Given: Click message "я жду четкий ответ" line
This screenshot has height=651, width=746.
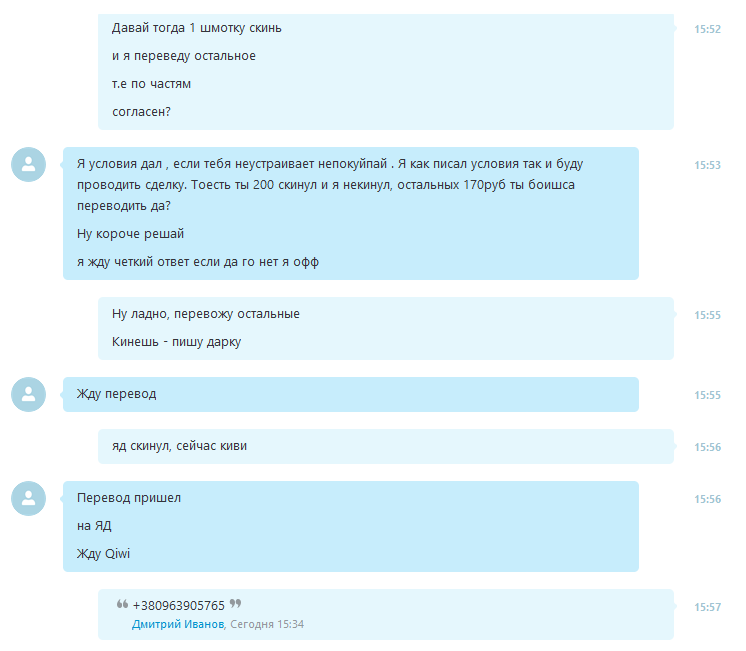Looking at the screenshot, I should point(198,262).
